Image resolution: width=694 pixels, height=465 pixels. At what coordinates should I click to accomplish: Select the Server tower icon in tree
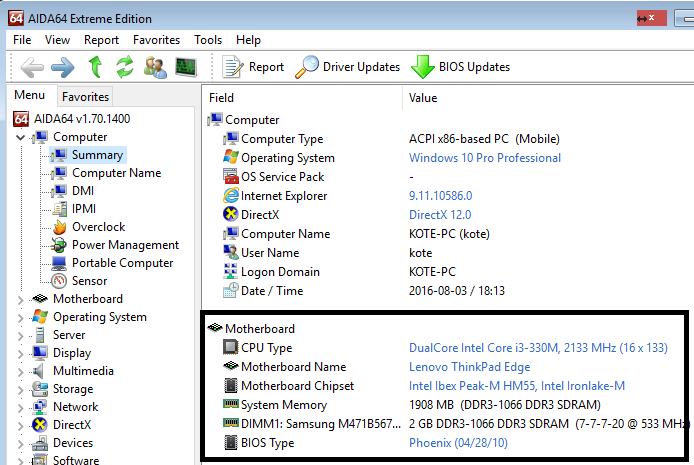40,335
